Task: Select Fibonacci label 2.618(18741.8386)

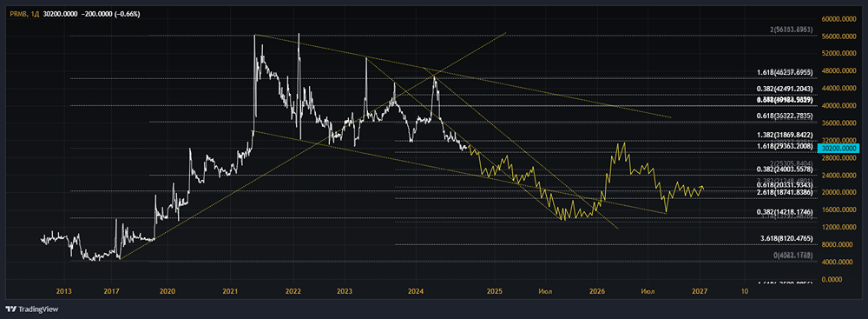Action: (785, 191)
